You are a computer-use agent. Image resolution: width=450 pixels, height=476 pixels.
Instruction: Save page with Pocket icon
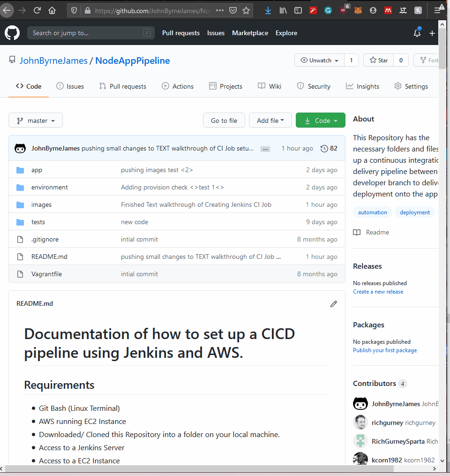pyautogui.click(x=233, y=11)
